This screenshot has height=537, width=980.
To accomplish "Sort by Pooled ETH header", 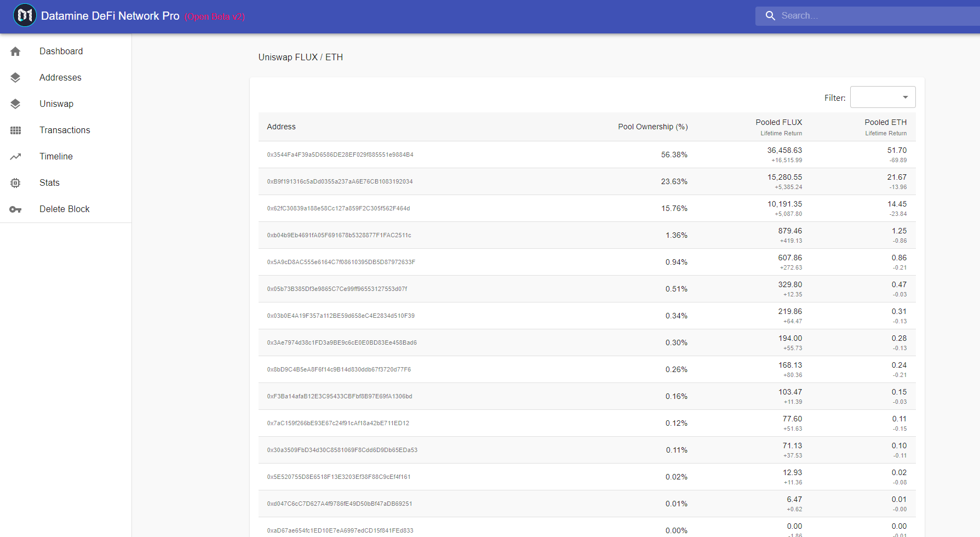I will (x=885, y=122).
